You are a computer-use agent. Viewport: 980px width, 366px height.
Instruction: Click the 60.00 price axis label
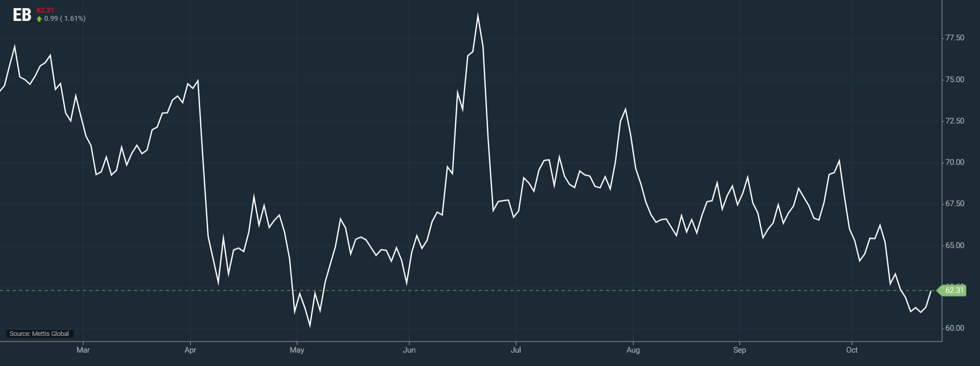click(x=954, y=328)
